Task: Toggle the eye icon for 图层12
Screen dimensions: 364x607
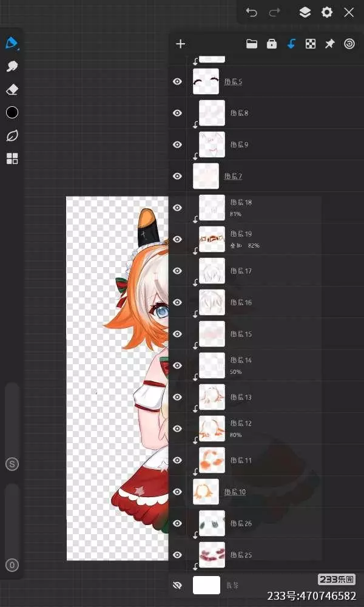Action: tap(178, 429)
